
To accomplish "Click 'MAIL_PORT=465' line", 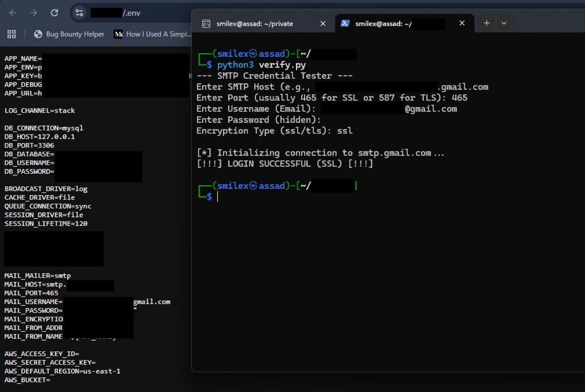I will tap(31, 293).
